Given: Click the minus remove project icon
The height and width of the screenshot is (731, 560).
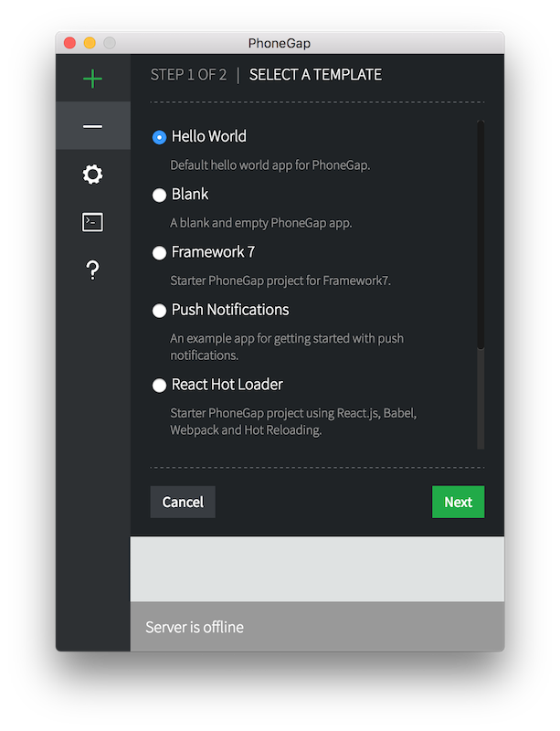Looking at the screenshot, I should [92, 126].
